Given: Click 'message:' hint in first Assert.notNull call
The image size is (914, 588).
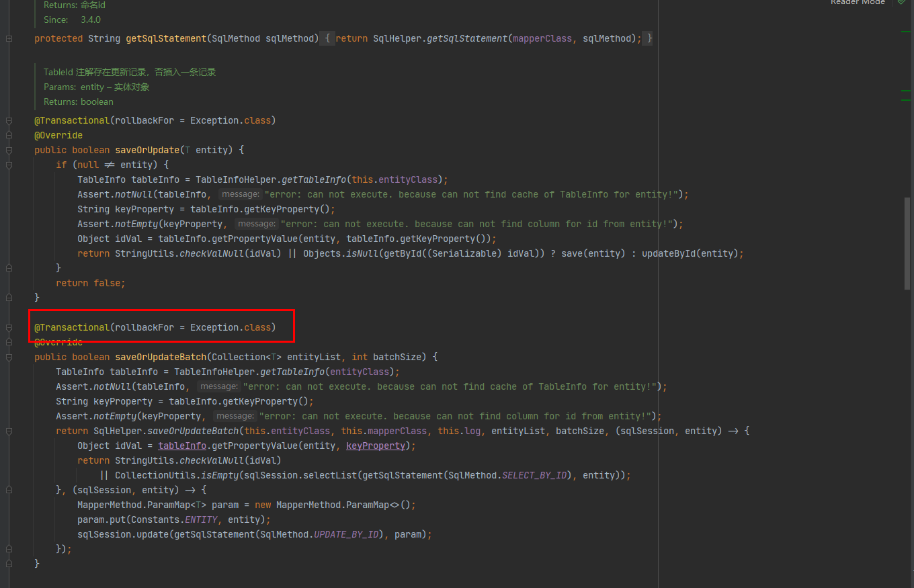Looking at the screenshot, I should pos(240,195).
